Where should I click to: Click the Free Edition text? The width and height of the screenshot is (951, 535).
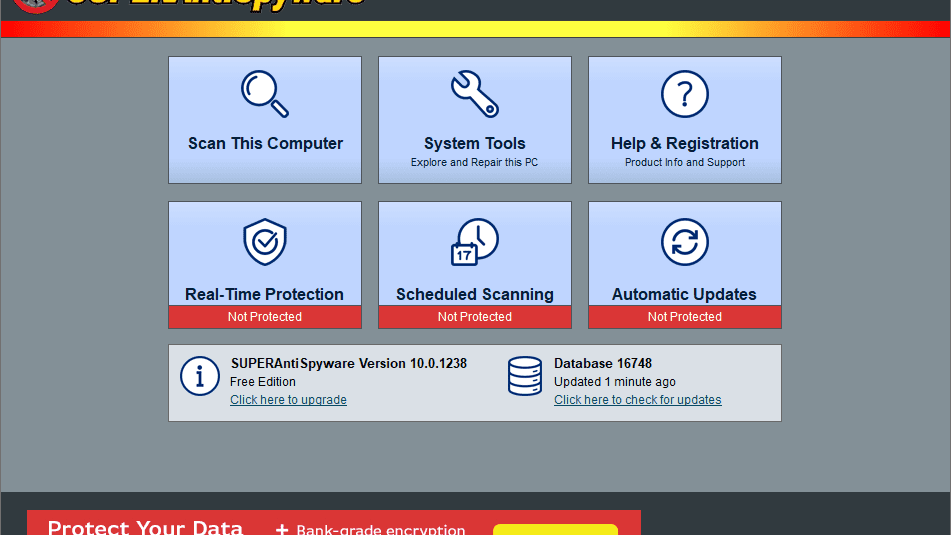pyautogui.click(x=263, y=382)
